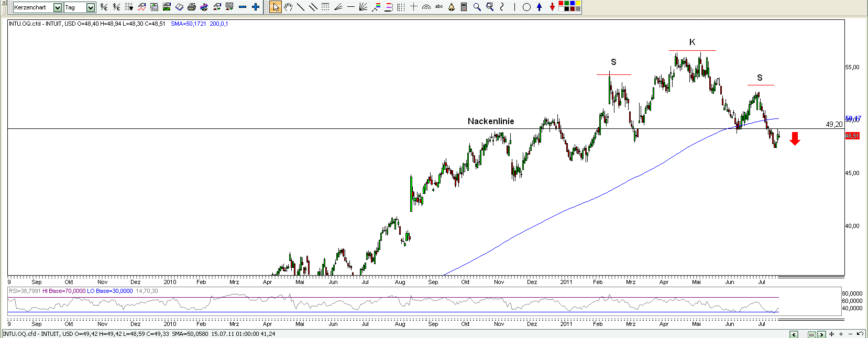Select the arrow pointer tool
868x338 pixels.
(276, 7)
